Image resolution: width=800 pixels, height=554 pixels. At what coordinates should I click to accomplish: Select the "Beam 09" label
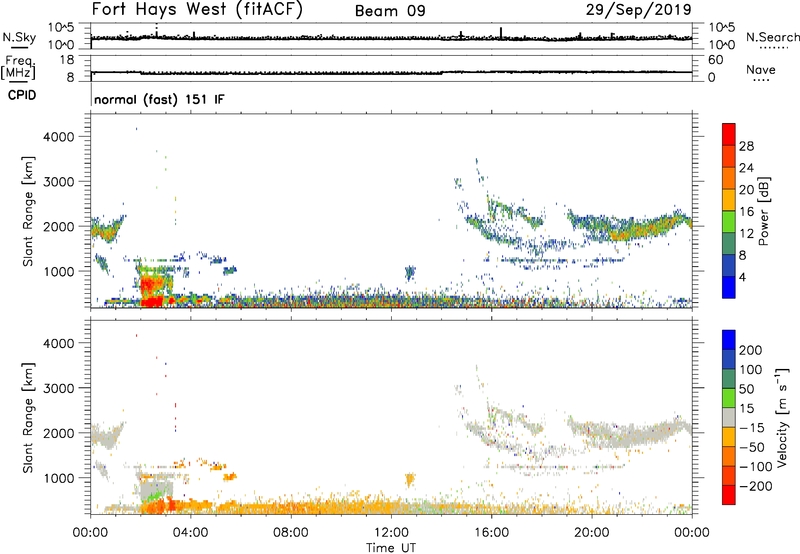coord(390,11)
